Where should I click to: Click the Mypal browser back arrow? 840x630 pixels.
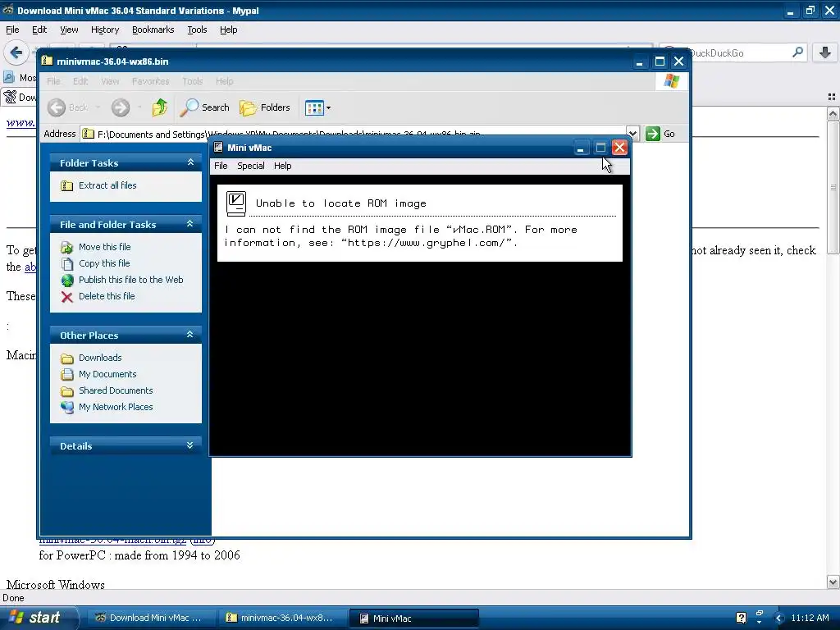point(16,52)
